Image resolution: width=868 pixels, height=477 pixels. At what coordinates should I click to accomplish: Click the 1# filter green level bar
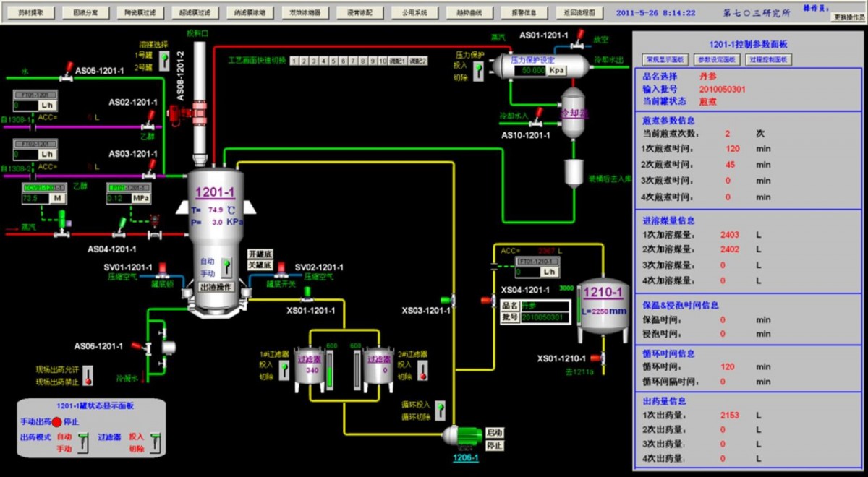point(330,369)
